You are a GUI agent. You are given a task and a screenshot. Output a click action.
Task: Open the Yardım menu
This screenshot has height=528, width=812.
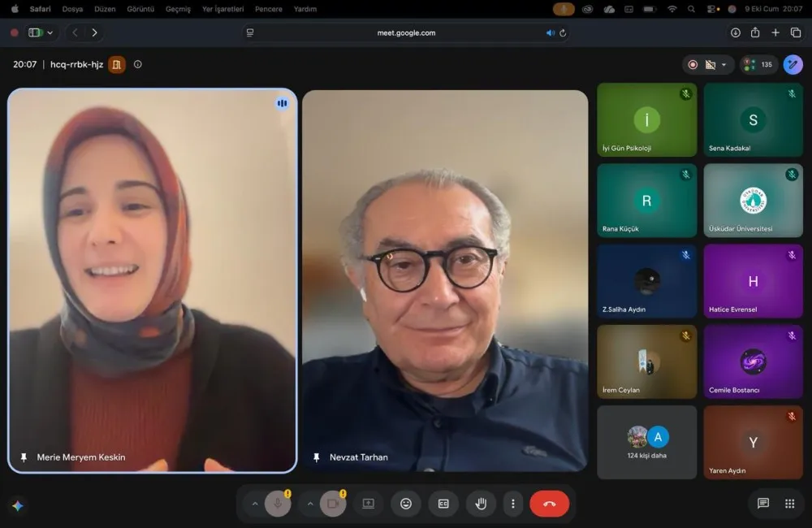tap(305, 9)
